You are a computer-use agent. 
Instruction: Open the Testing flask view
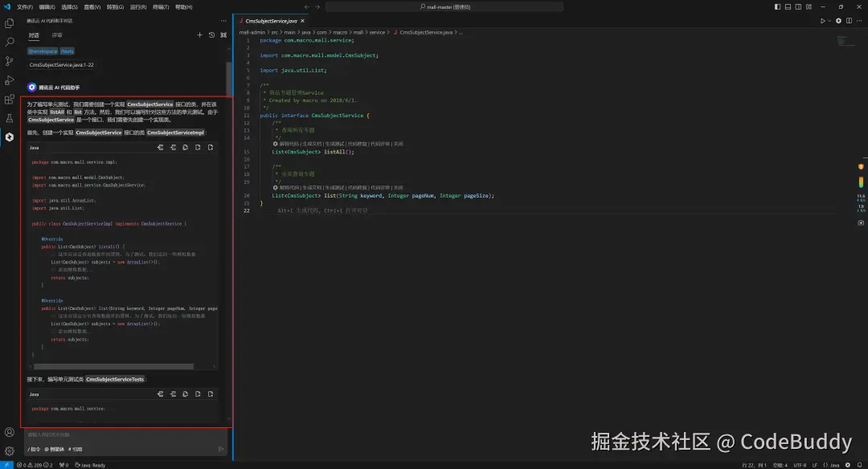pos(10,118)
